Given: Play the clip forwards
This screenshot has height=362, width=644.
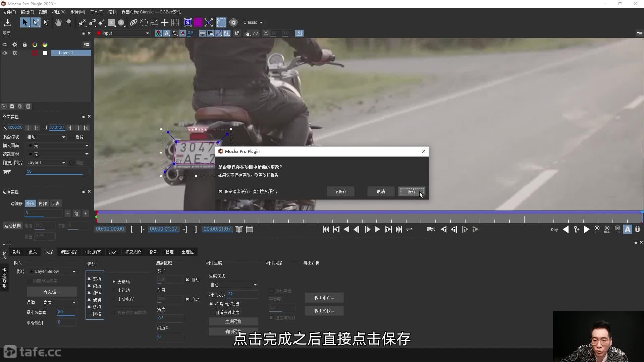Looking at the screenshot, I should (x=377, y=229).
